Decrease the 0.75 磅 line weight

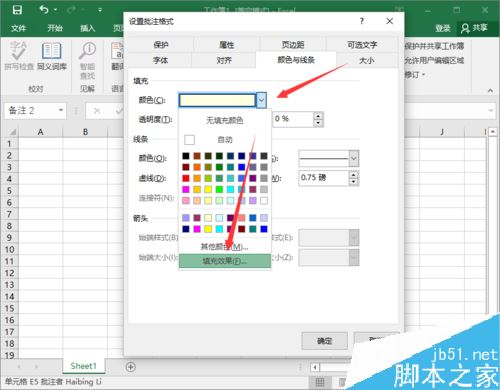click(x=354, y=181)
